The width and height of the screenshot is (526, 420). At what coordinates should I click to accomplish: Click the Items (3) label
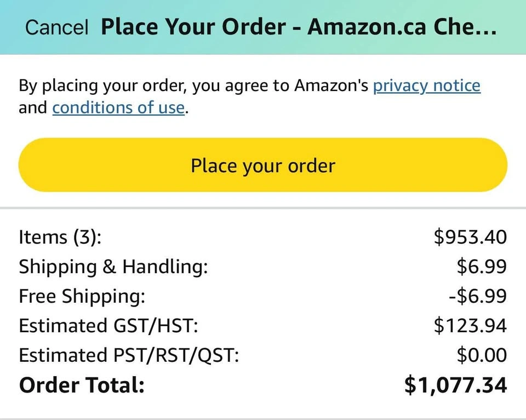coord(60,237)
